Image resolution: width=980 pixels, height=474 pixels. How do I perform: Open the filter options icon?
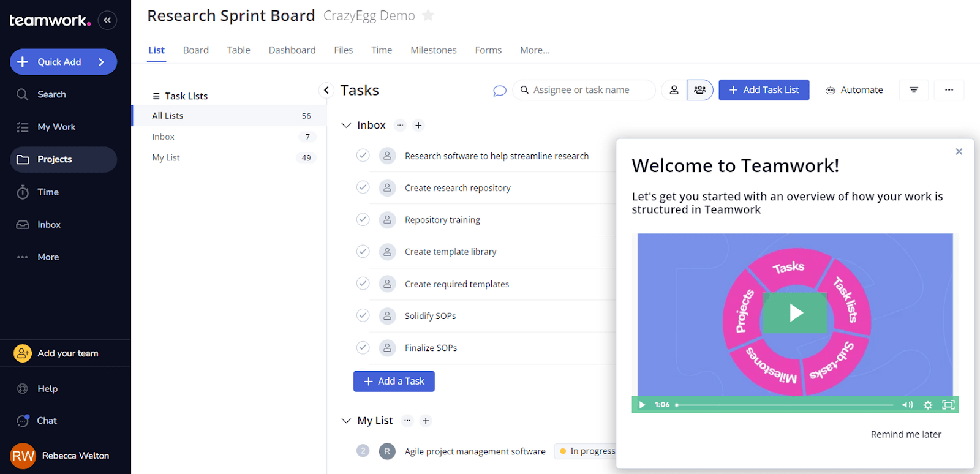914,90
